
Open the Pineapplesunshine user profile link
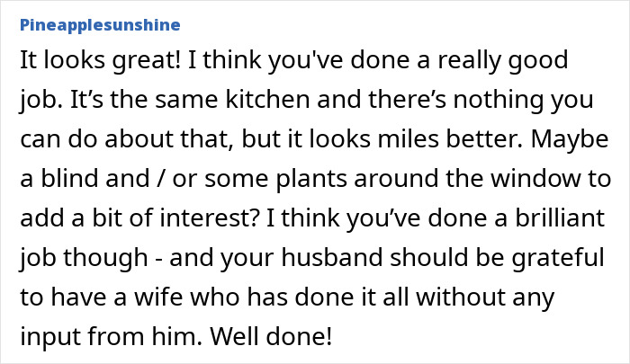tap(100, 25)
